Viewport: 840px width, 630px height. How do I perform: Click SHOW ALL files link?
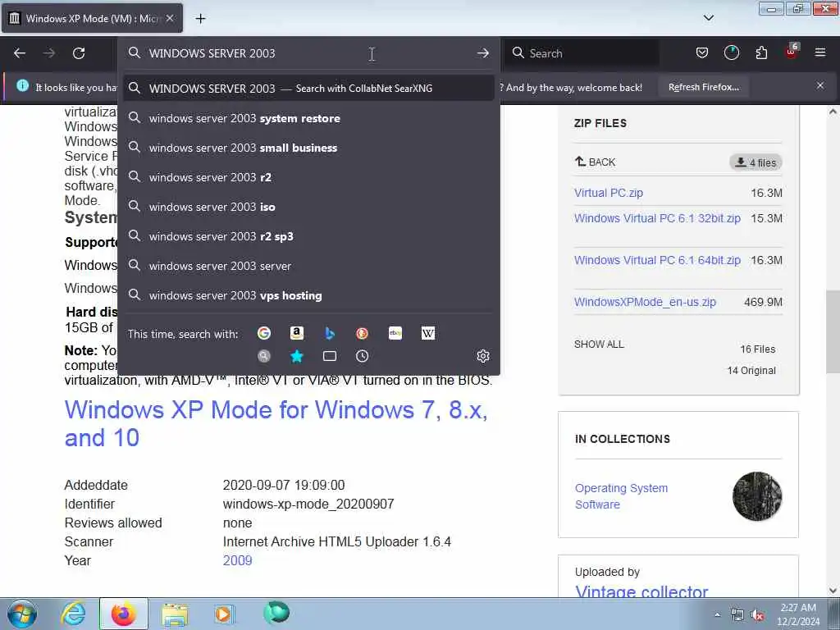coord(599,345)
